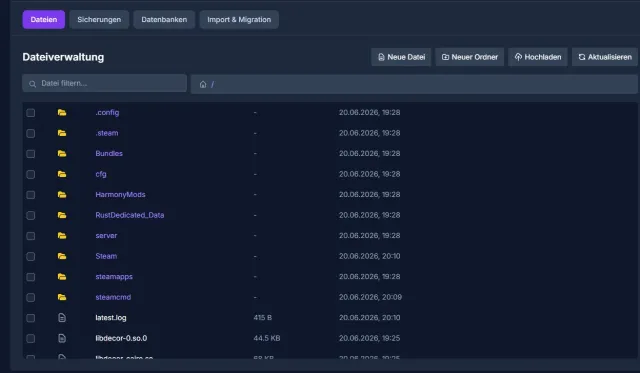Open the Bundles folder
Screen dimensions: 640x373
pyautogui.click(x=109, y=153)
